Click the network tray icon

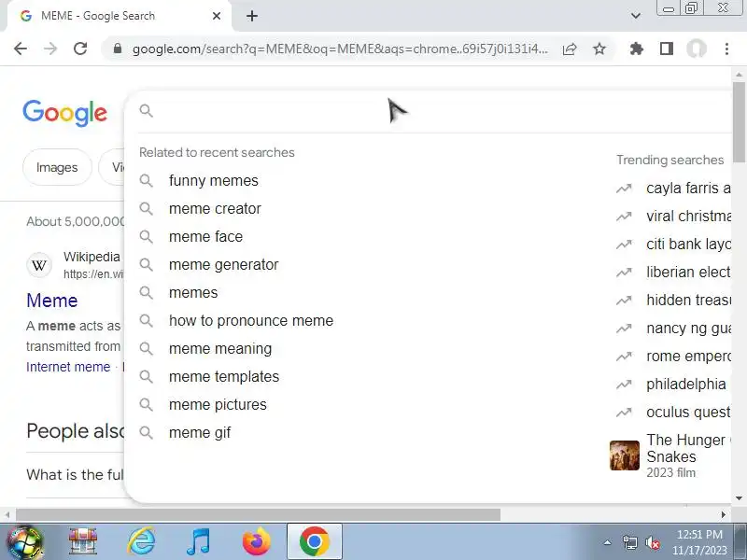point(629,542)
